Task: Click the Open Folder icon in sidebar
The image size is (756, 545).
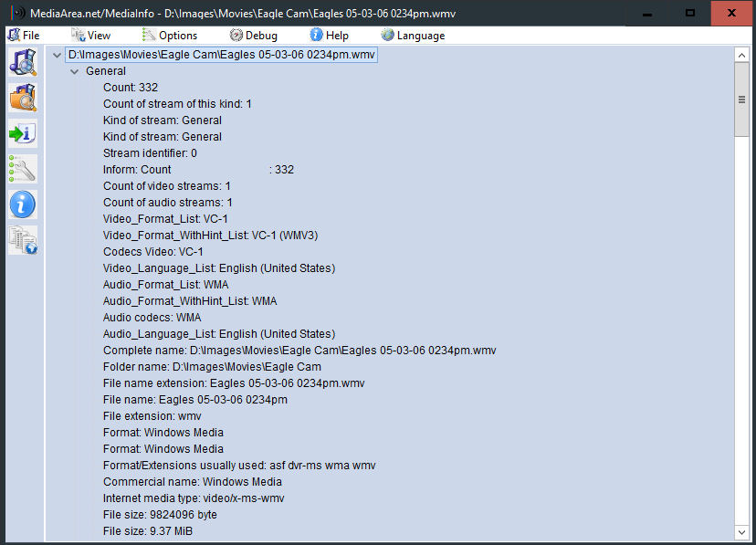Action: pyautogui.click(x=23, y=98)
